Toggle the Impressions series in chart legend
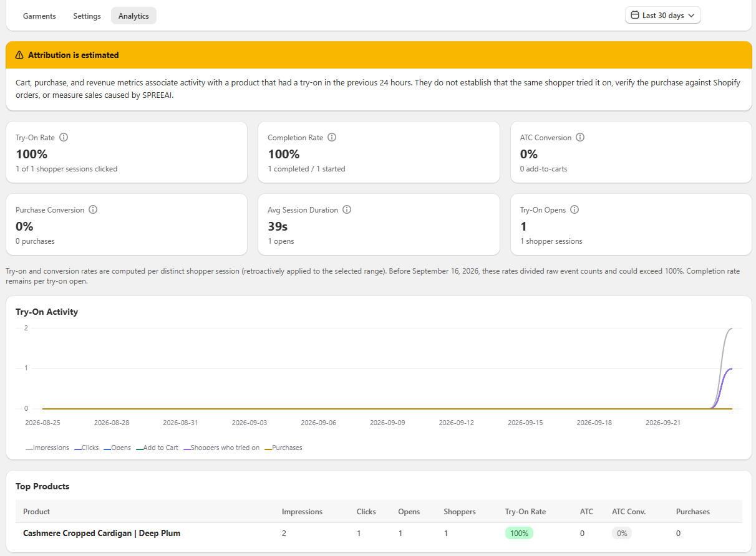The height and width of the screenshot is (556, 756). click(x=47, y=448)
